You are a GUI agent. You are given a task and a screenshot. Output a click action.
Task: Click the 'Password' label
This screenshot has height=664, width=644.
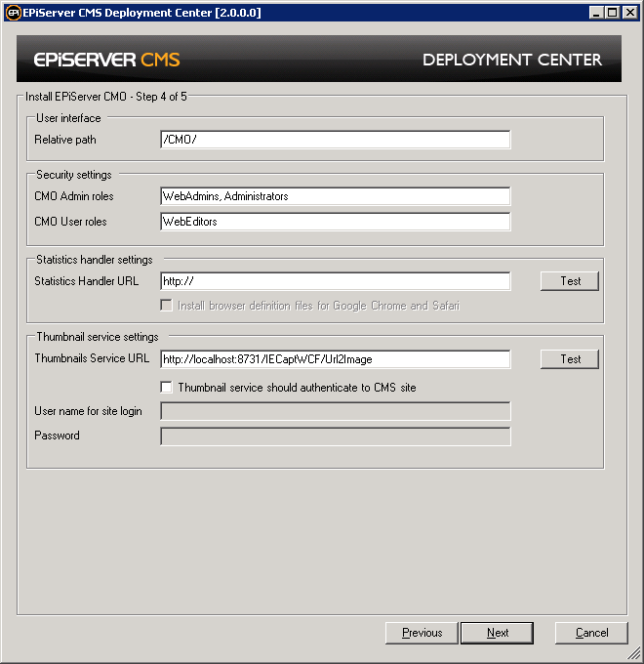(57, 436)
